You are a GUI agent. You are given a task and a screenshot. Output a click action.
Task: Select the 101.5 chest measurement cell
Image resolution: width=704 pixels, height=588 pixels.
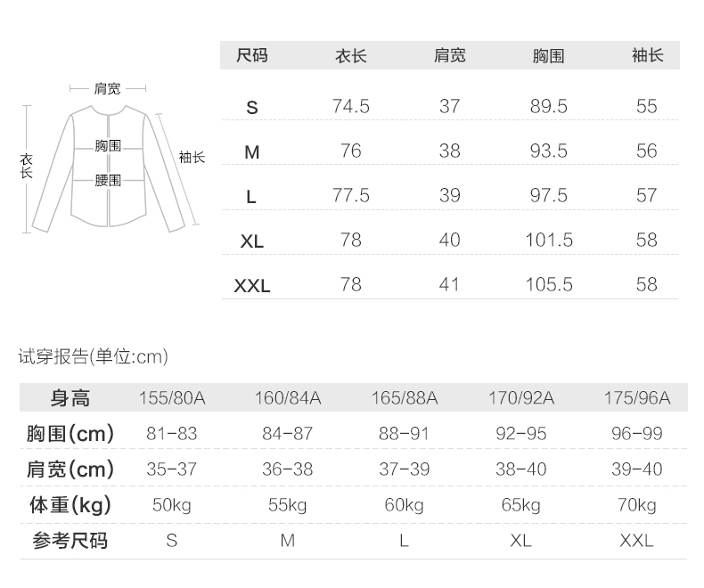click(548, 240)
